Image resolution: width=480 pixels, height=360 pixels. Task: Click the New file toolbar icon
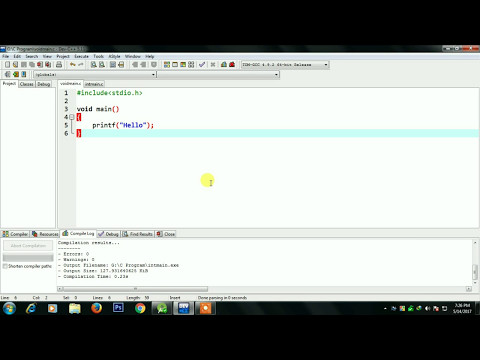[x=7, y=65]
